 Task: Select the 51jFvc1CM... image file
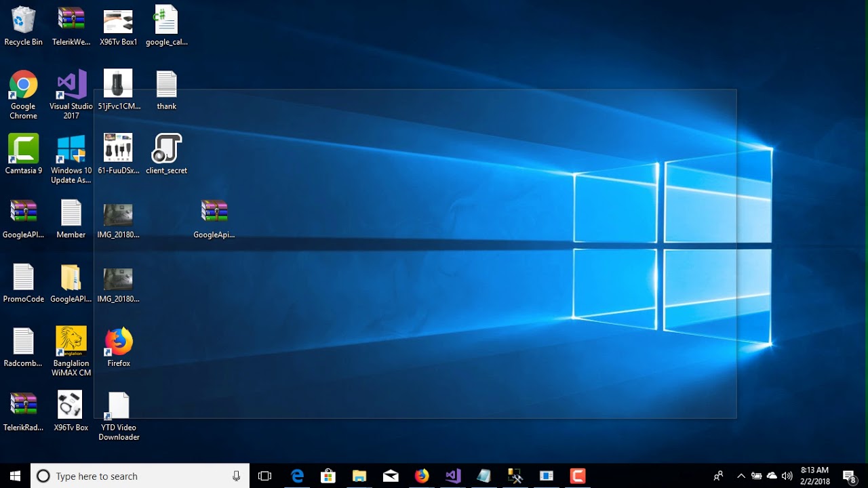click(x=119, y=90)
